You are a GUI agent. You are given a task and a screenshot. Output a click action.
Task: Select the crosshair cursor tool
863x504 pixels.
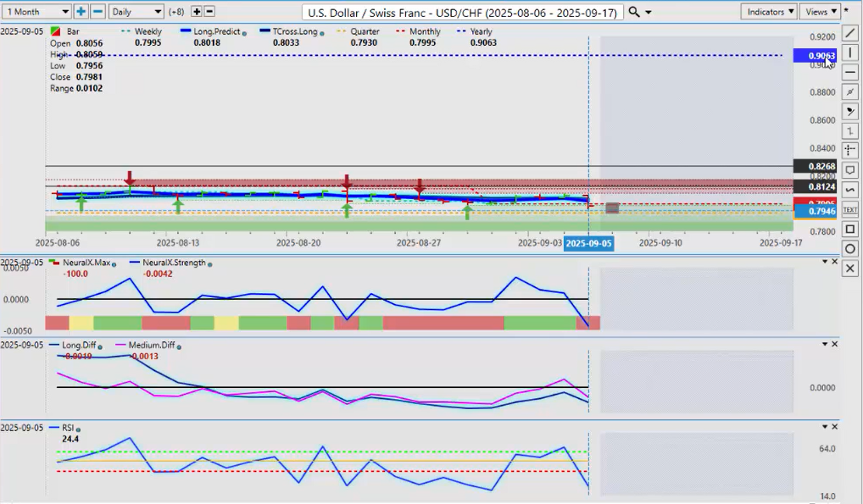[851, 151]
